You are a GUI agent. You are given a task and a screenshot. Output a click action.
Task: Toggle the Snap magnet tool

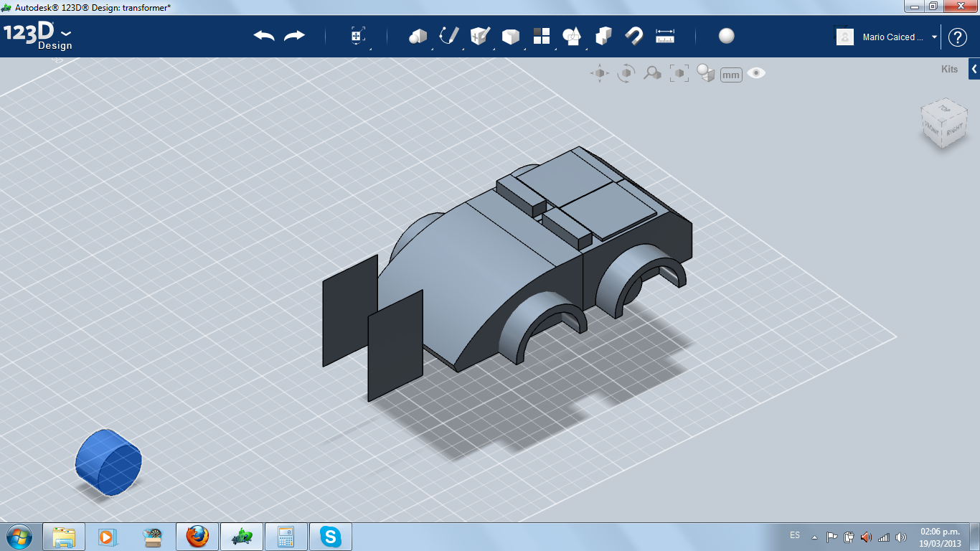pyautogui.click(x=634, y=36)
